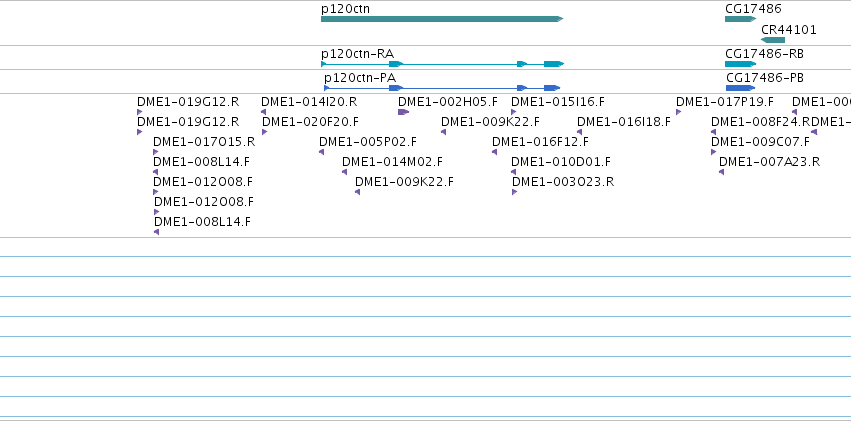
Task: Click the DME1-017P19.F feature label
Action: coord(725,102)
